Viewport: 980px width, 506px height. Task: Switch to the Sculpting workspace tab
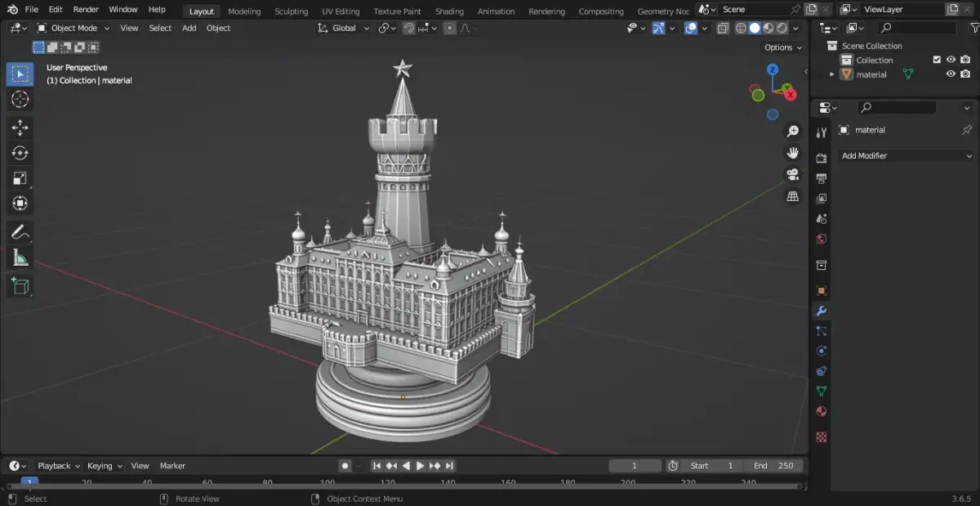tap(291, 11)
